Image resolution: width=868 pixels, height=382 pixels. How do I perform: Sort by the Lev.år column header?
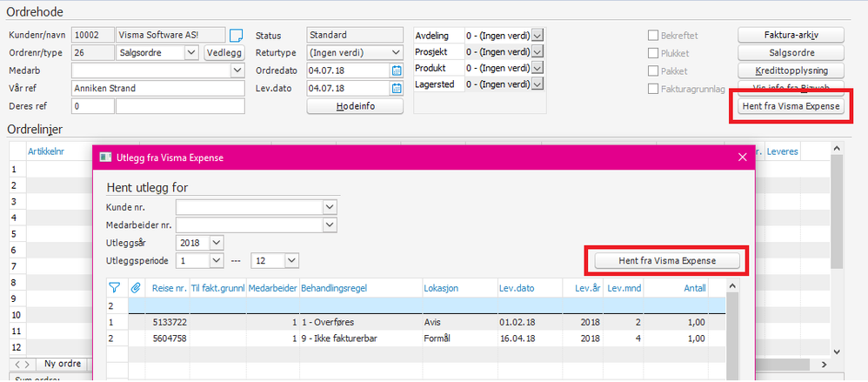coord(583,288)
